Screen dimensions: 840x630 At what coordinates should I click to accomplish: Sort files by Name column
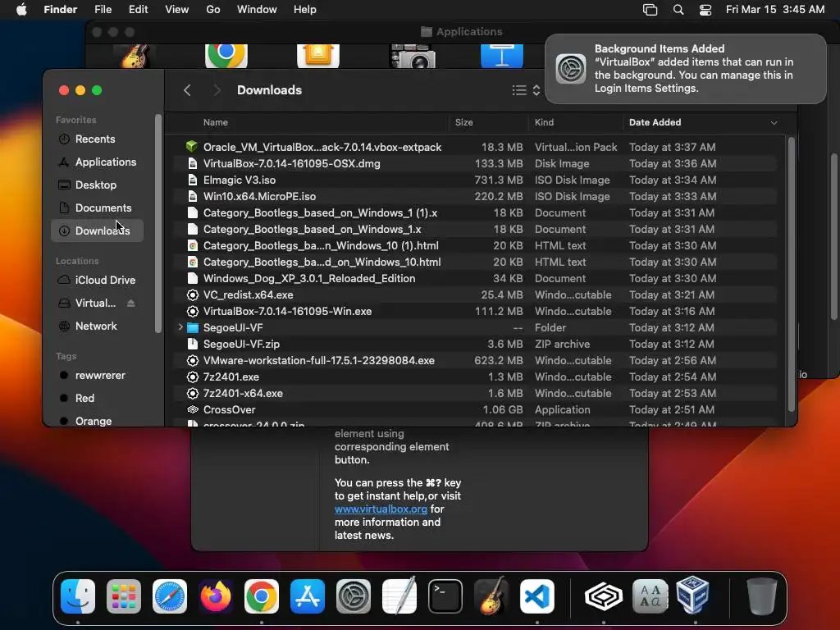pyautogui.click(x=216, y=123)
